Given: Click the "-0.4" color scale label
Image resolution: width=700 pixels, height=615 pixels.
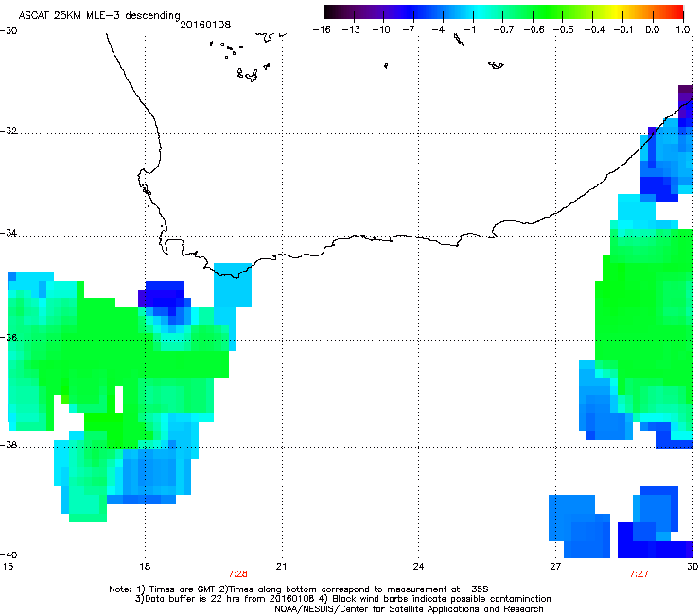Looking at the screenshot, I should click(x=594, y=30).
